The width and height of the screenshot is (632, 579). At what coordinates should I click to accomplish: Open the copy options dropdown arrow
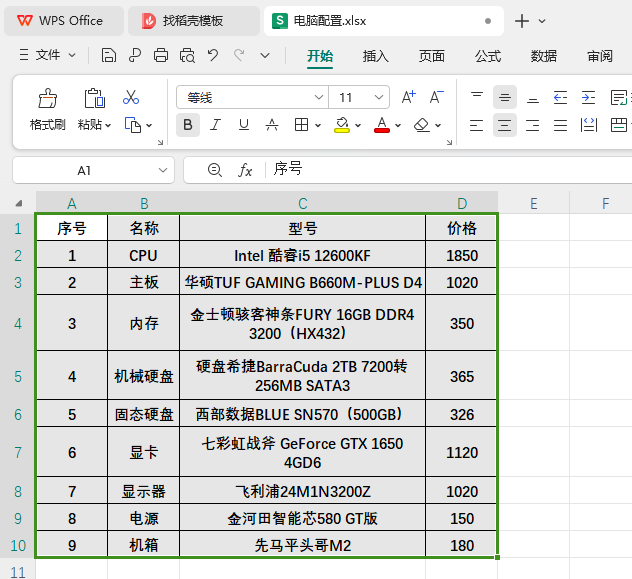(x=149, y=125)
